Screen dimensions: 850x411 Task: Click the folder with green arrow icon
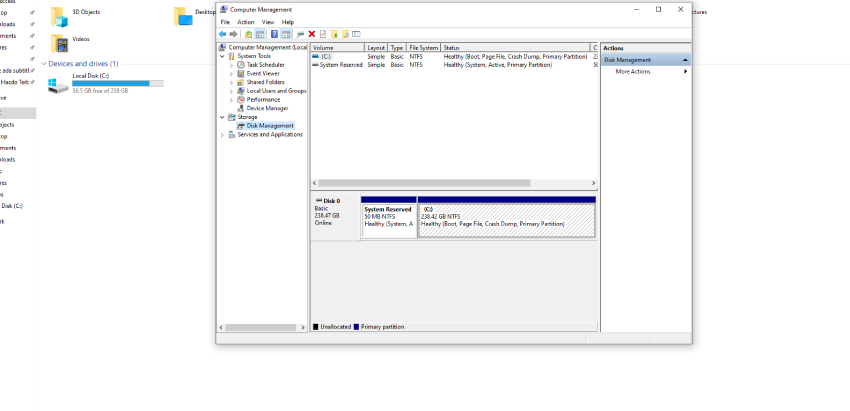(334, 34)
